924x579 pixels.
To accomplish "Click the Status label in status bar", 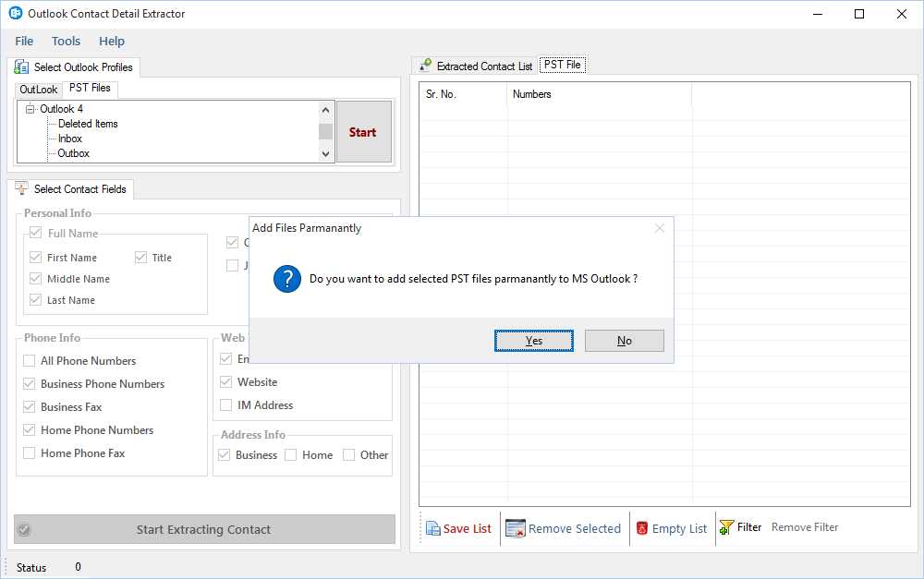I will (x=31, y=567).
